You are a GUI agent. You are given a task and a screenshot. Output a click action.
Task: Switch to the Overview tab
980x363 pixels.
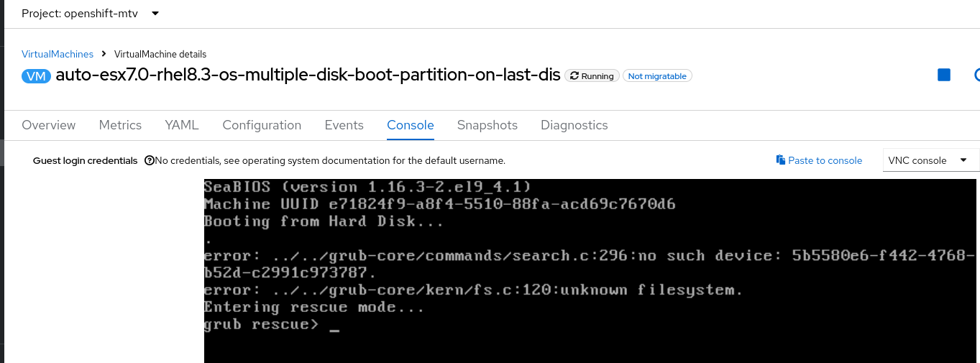coord(49,125)
